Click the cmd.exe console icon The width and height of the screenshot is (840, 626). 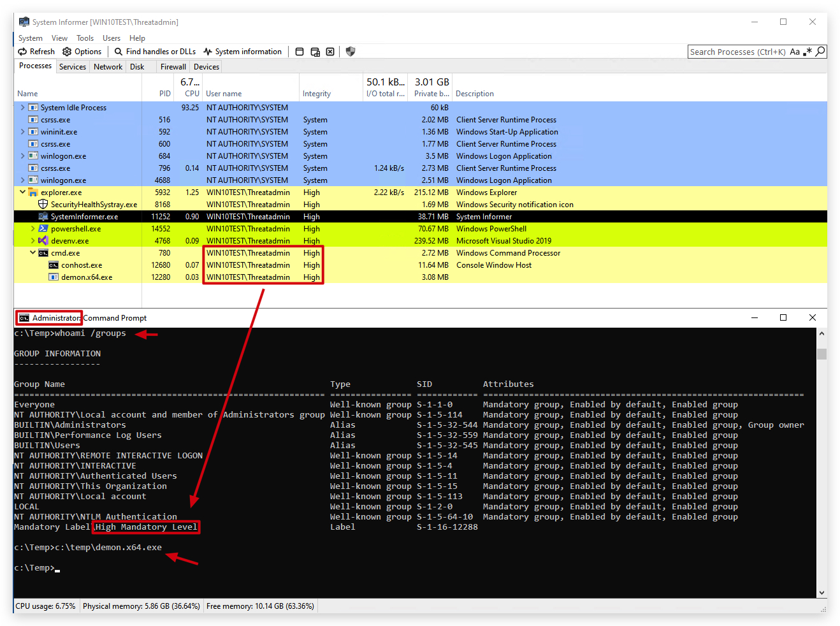(x=43, y=253)
